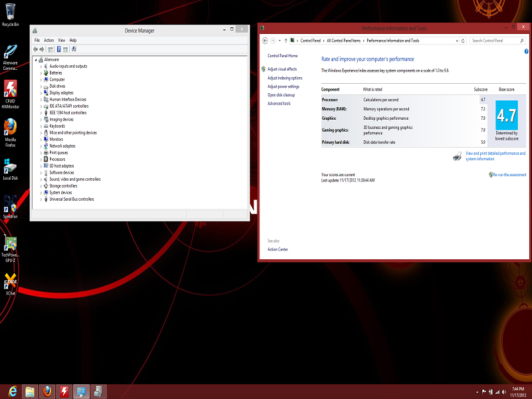Image resolution: width=532 pixels, height=399 pixels.
Task: Open Action Center link under See also
Action: coord(277,249)
